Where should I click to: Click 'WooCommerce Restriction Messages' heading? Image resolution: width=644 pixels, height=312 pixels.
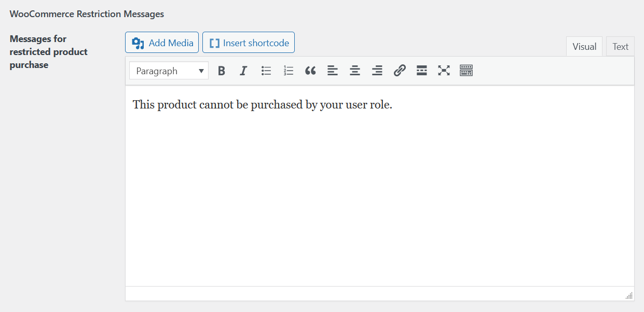click(x=87, y=14)
